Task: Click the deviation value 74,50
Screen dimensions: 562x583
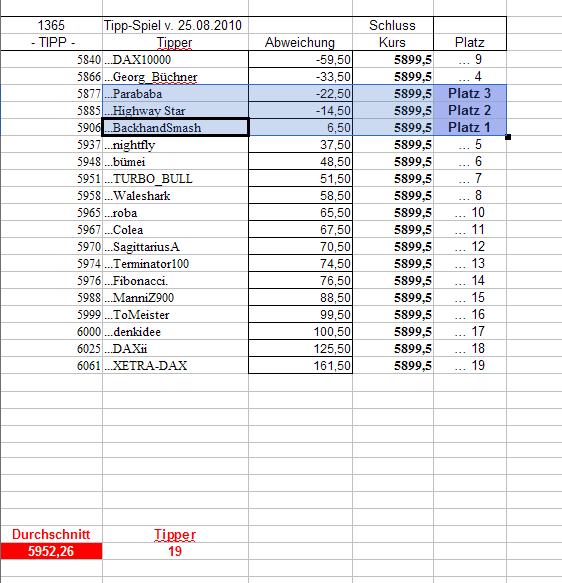Action: tap(300, 264)
